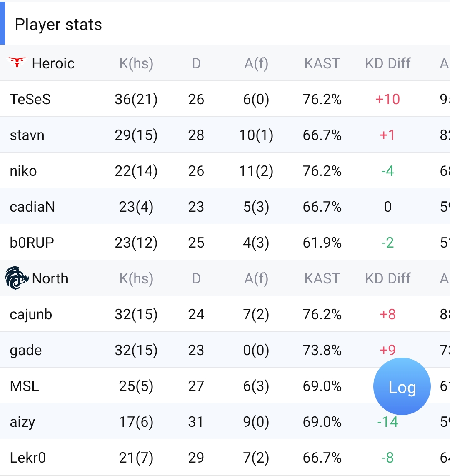Click Heroic K(hs) column header
Image resolution: width=450 pixels, height=476 pixels.
(x=136, y=63)
